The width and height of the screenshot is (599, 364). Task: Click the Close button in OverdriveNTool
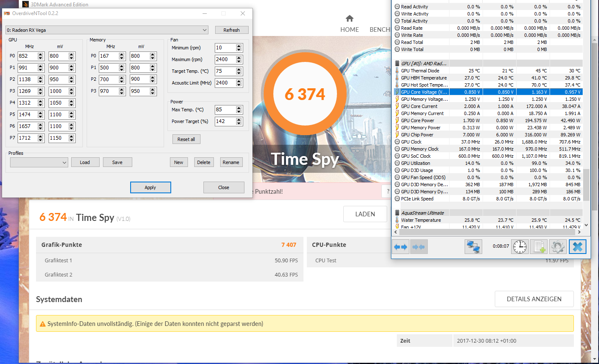tap(224, 187)
